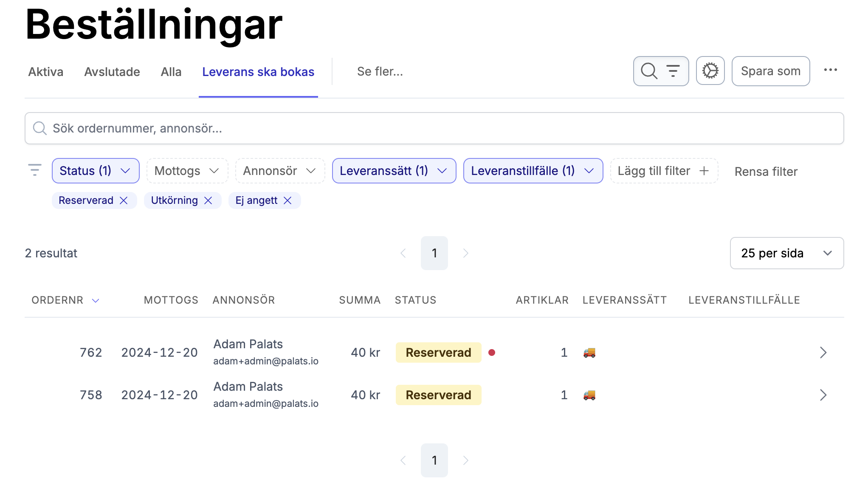
Task: Click Lägg till filter button
Action: [664, 171]
